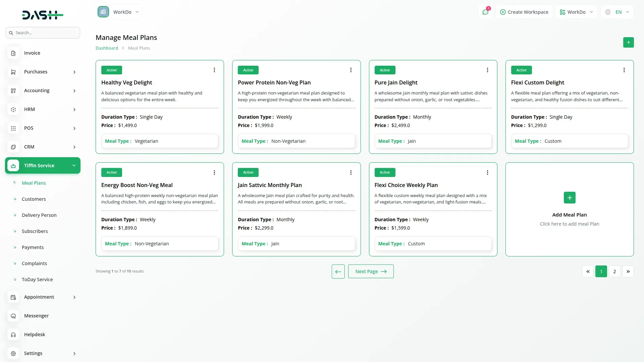Screen dimensions: 644x362
Task: Open the EN language dropdown
Action: (618, 12)
